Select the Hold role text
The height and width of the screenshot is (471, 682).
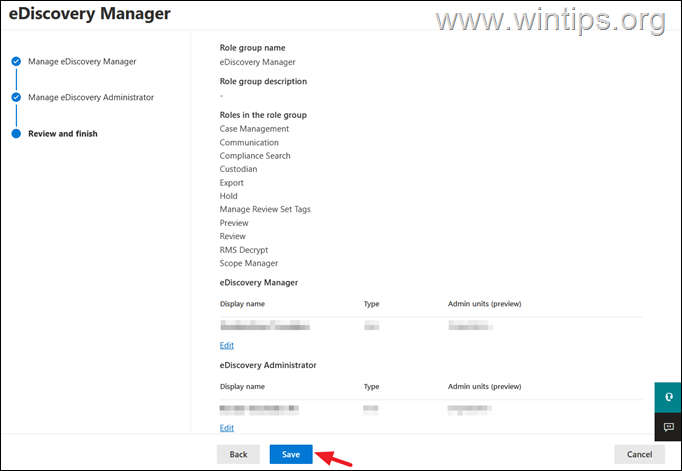pos(228,196)
